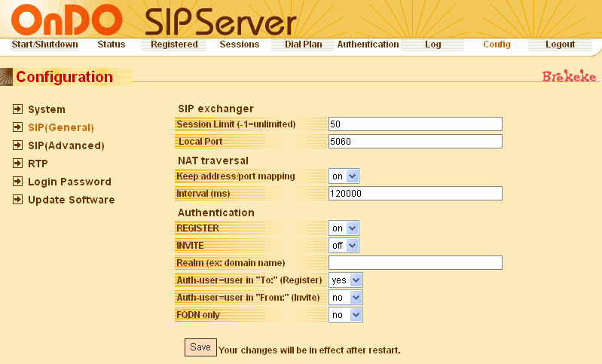Click arrow icon beside SIP(Advanced)
602x364 pixels.
tap(18, 145)
